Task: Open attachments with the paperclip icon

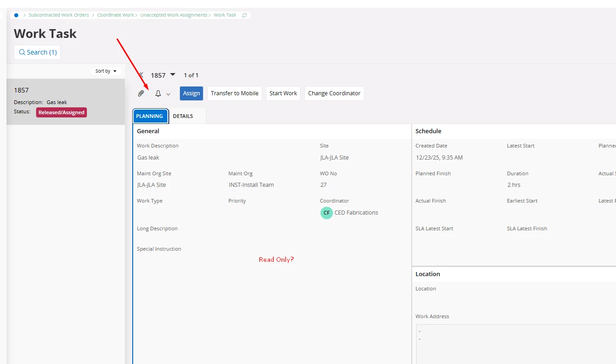Action: pos(141,93)
